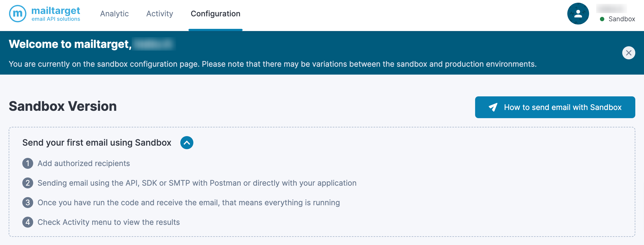This screenshot has width=644, height=245.
Task: Click the green Sandbox status dot
Action: tap(602, 19)
